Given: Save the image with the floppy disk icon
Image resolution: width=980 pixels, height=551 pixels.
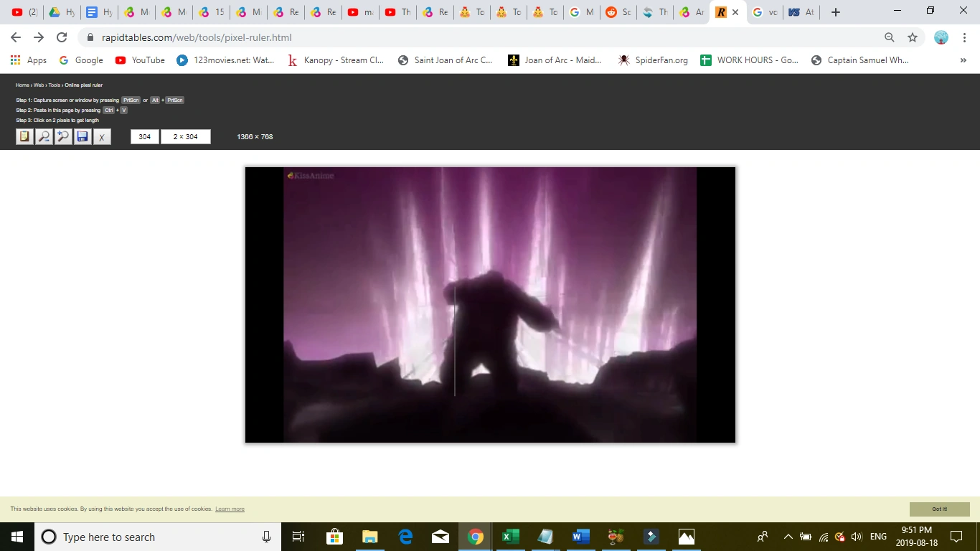Looking at the screenshot, I should point(83,136).
